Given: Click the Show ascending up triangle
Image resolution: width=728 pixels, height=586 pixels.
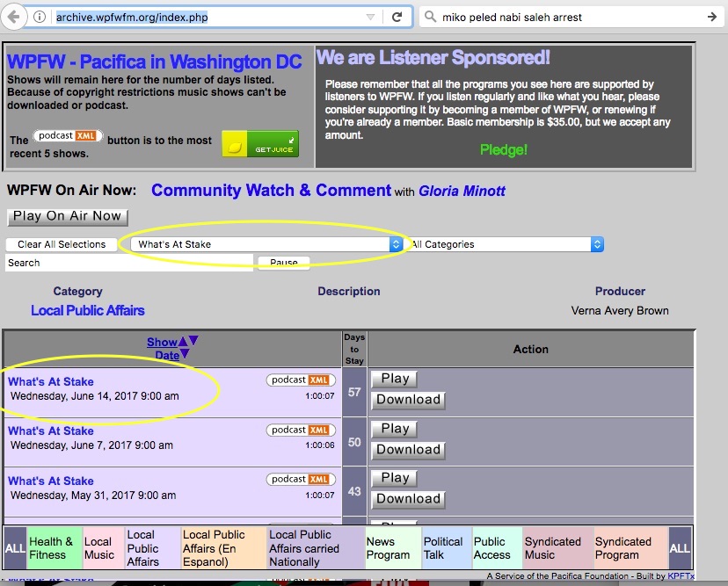Looking at the screenshot, I should pyautogui.click(x=183, y=342).
